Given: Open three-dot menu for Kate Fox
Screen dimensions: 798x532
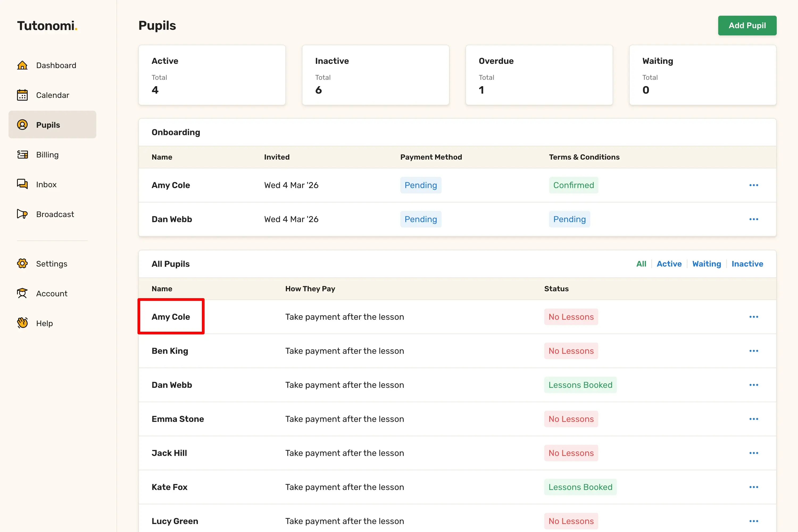Looking at the screenshot, I should click(x=754, y=487).
